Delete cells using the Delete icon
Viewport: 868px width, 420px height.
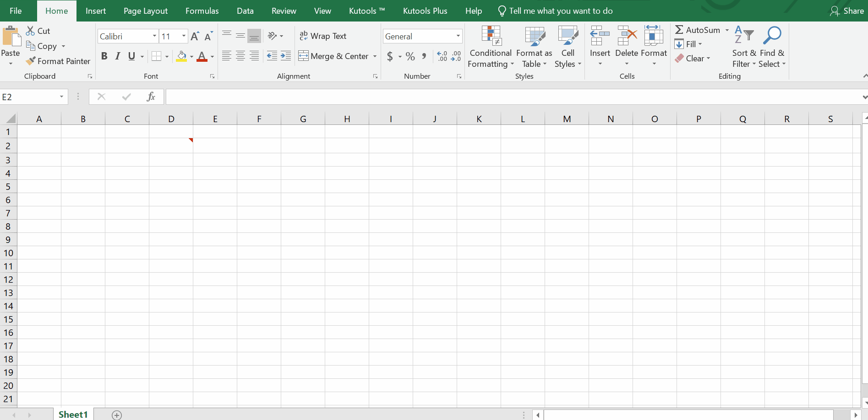point(627,36)
